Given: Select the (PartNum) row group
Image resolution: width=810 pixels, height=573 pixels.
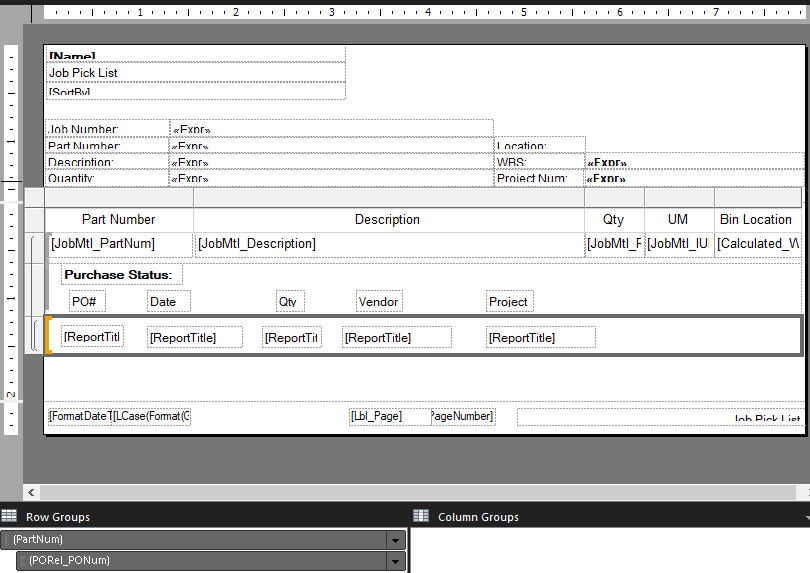Looking at the screenshot, I should tap(194, 539).
